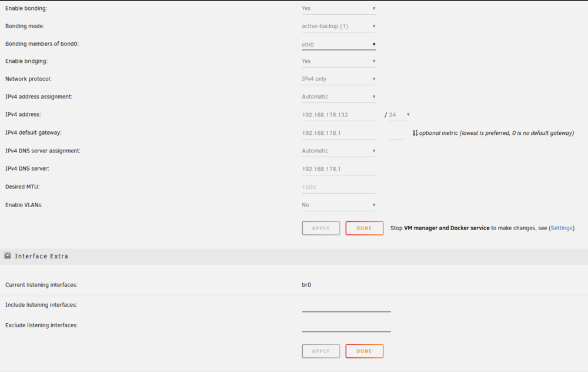Click the Enable bonding label
Image resolution: width=588 pixels, height=372 pixels.
(26, 8)
